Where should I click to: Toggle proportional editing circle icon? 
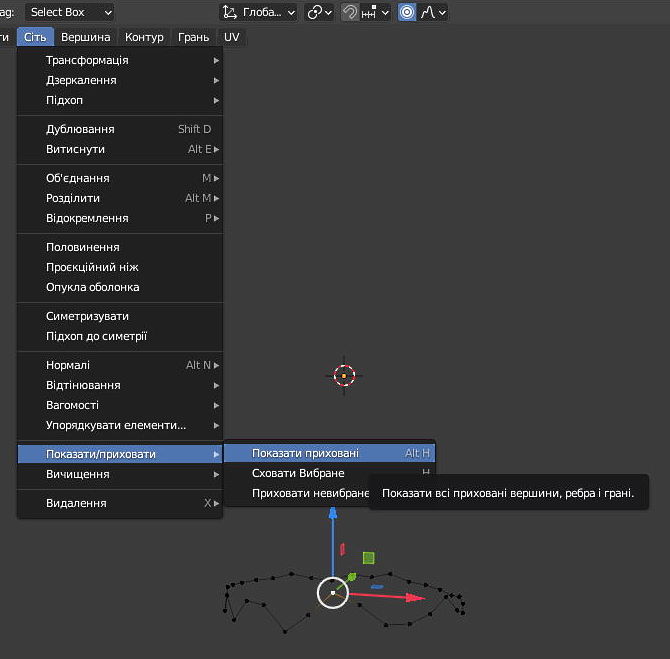(407, 12)
